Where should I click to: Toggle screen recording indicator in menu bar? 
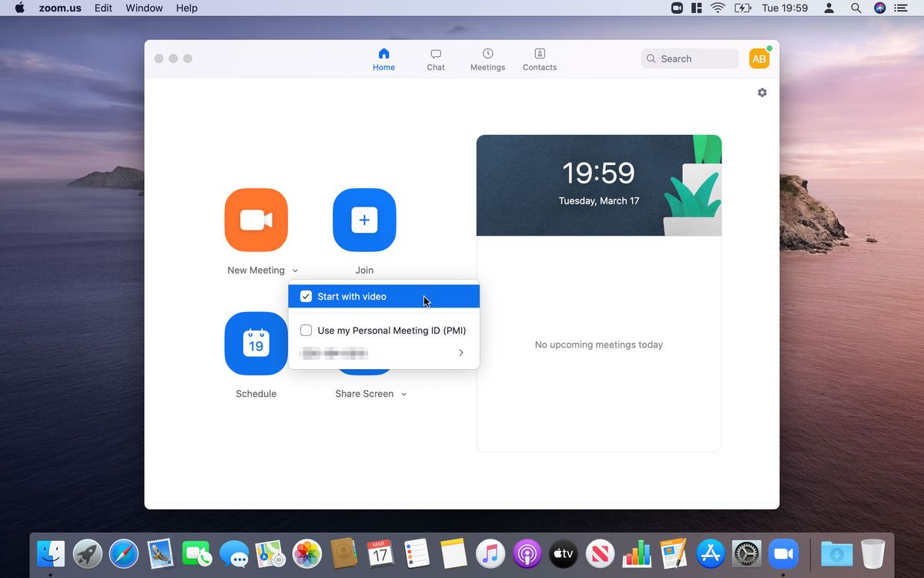(676, 8)
